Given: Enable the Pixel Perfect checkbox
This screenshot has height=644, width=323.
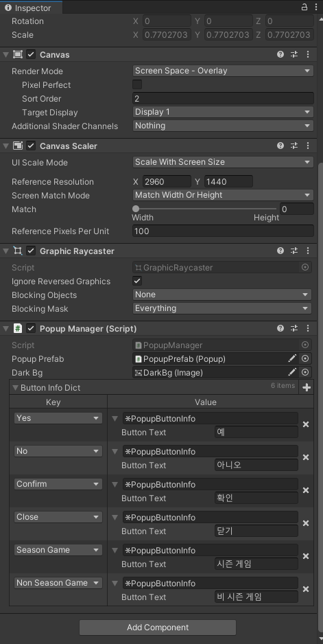Looking at the screenshot, I should pyautogui.click(x=137, y=84).
